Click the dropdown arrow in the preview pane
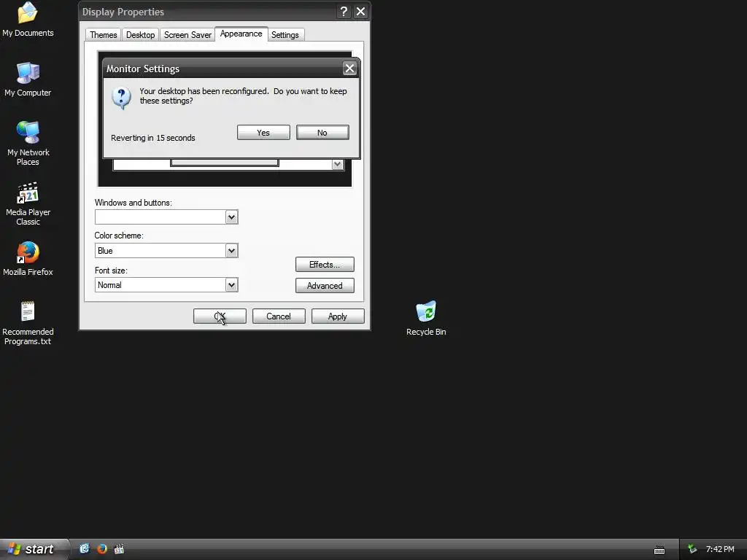 [337, 164]
